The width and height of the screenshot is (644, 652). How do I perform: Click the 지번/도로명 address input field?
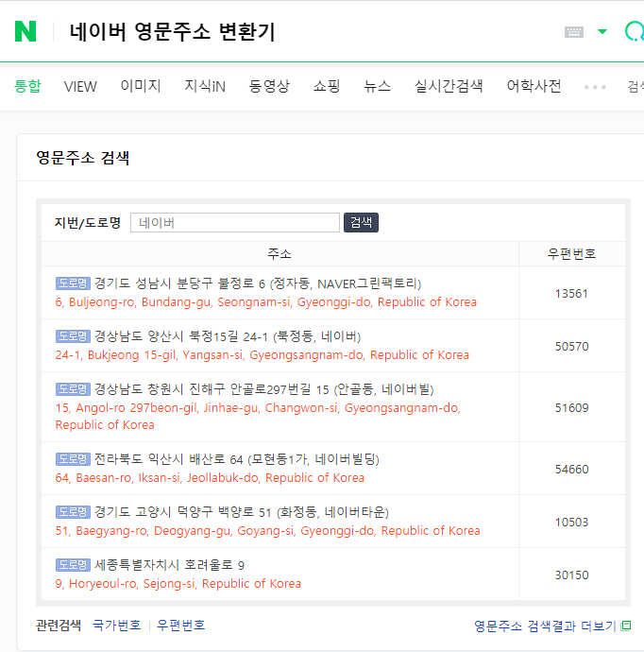(x=235, y=222)
